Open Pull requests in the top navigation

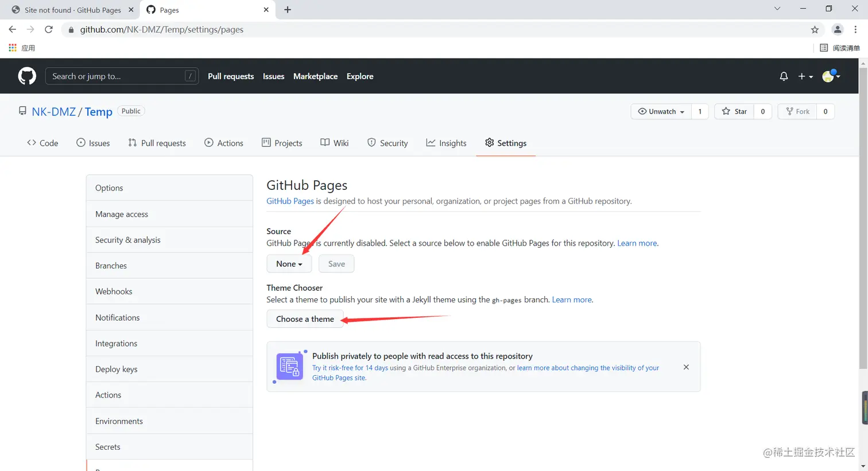coord(231,76)
